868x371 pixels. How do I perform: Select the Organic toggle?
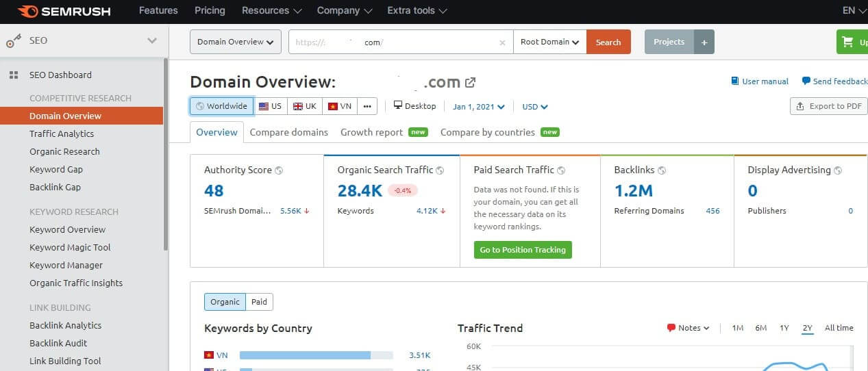tap(225, 302)
